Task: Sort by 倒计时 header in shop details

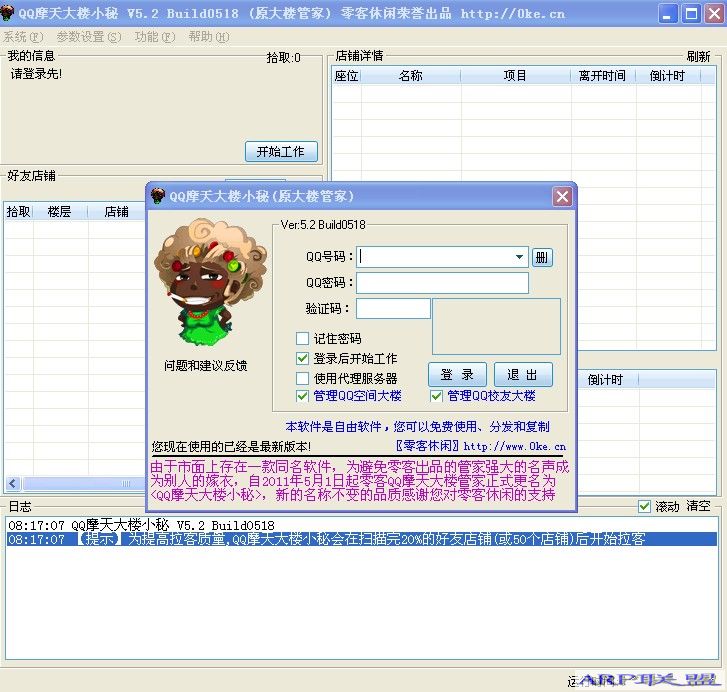Action: (668, 76)
